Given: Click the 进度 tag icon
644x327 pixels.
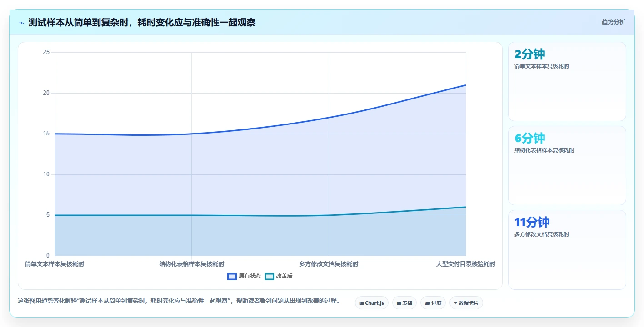Looking at the screenshot, I should (428, 303).
